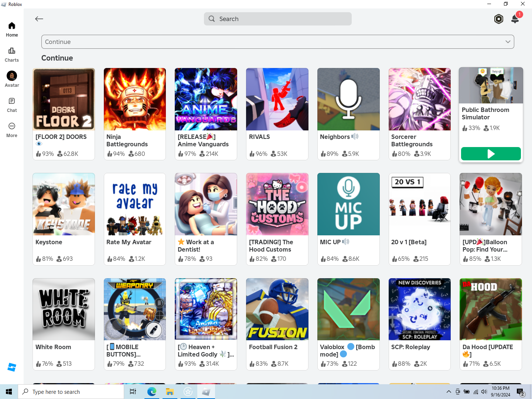Open the Charts sidebar item
This screenshot has height=399, width=532.
pos(12,55)
